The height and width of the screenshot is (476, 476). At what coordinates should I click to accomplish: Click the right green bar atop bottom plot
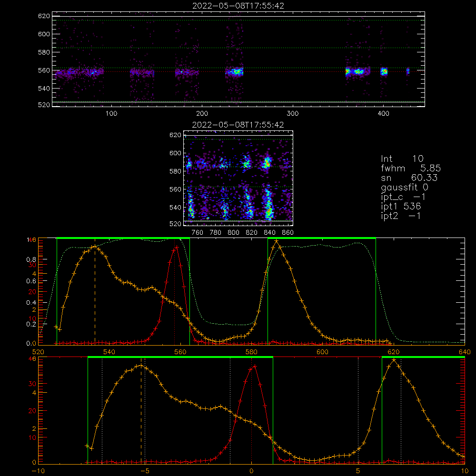coord(423,357)
